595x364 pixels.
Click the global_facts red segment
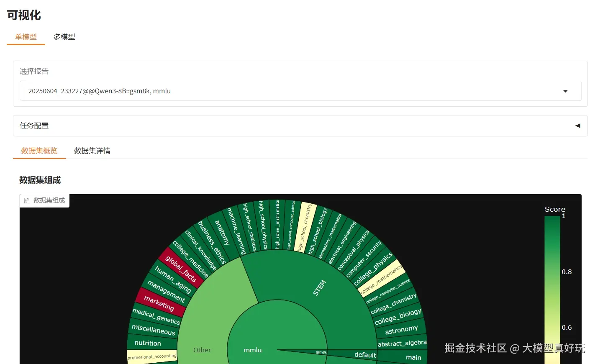181,268
